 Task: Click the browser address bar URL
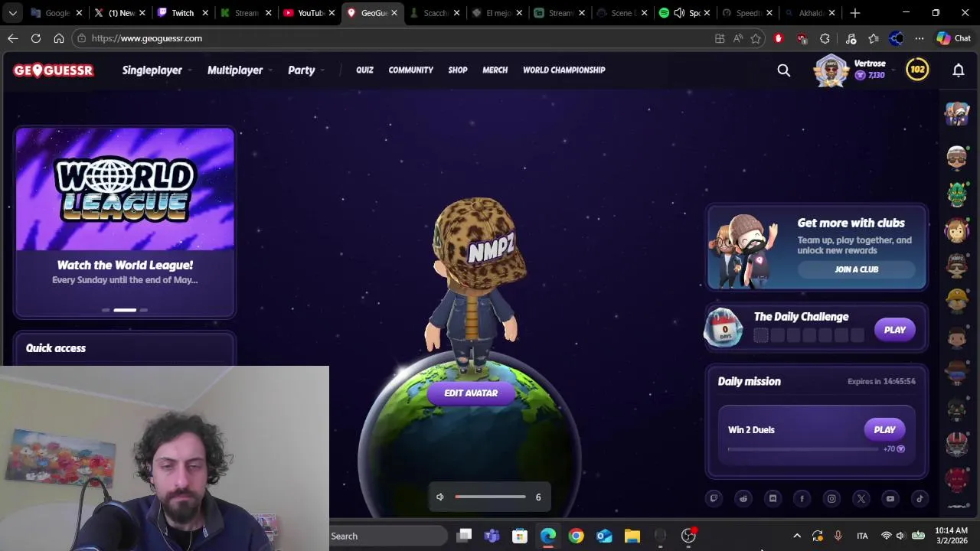coord(147,38)
